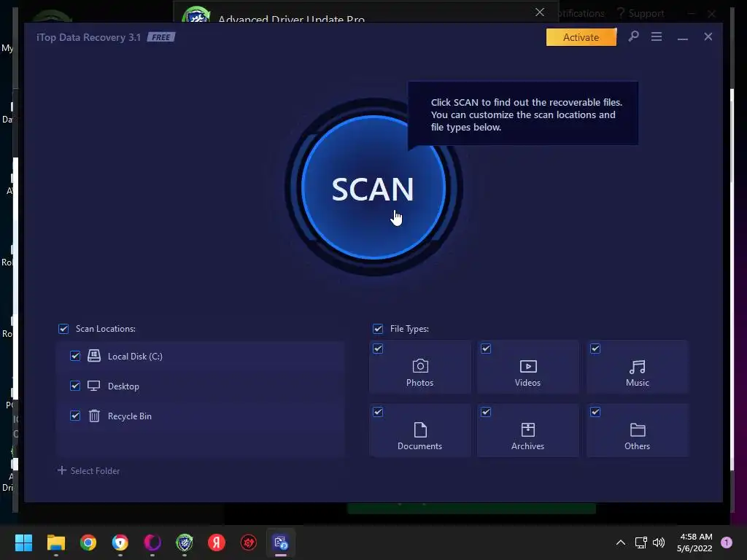Click the Documents page icon
The image size is (747, 560).
(x=420, y=429)
